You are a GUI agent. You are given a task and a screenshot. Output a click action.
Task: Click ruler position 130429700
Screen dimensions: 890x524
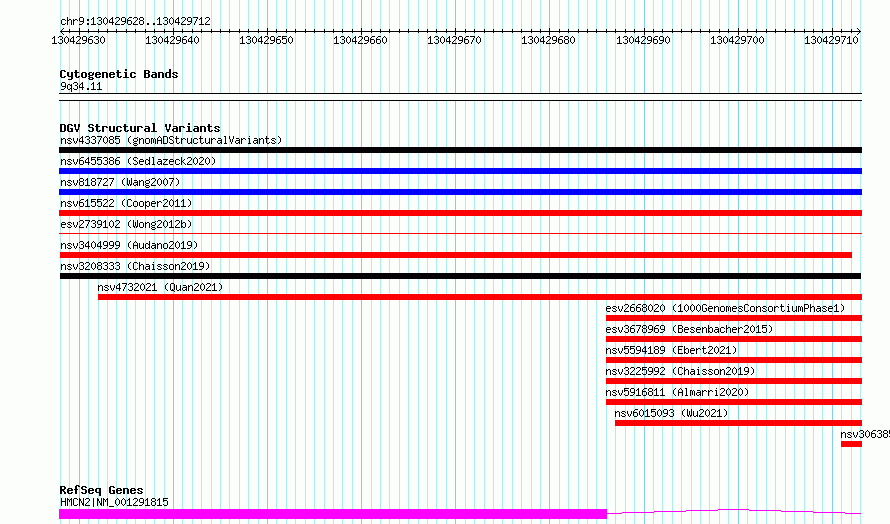(x=737, y=40)
